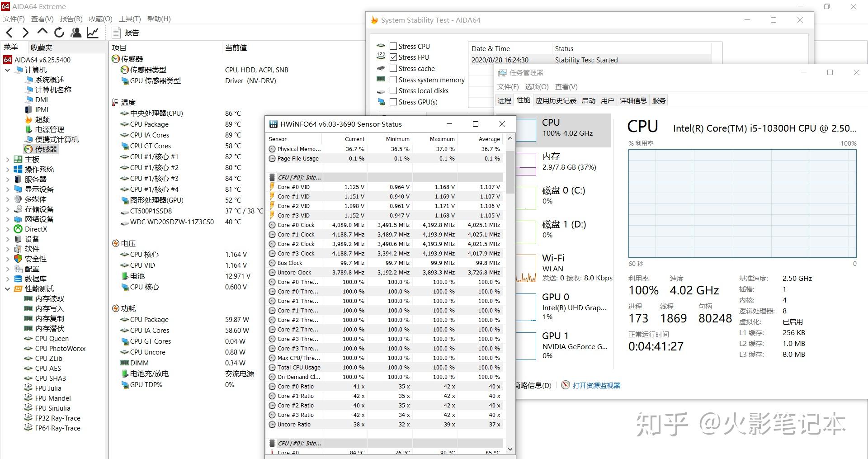This screenshot has width=868, height=459.
Task: Select the 内存 memory panel in Task Manager
Action: click(563, 164)
